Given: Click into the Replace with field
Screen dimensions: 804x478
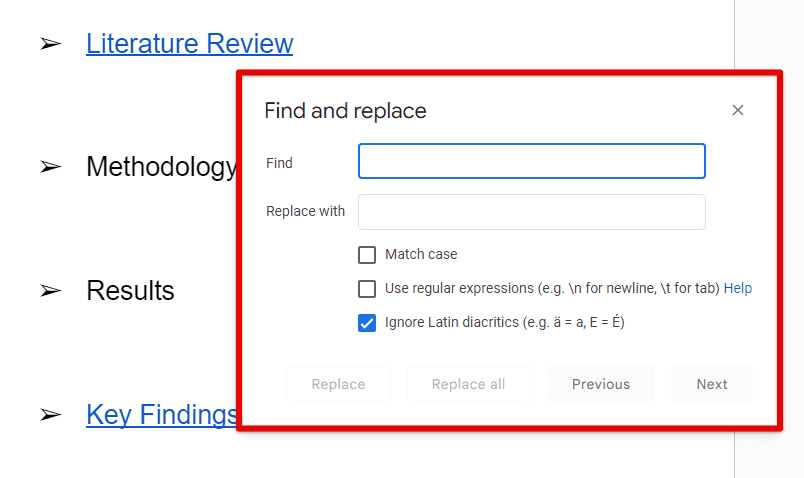Looking at the screenshot, I should click(532, 212).
